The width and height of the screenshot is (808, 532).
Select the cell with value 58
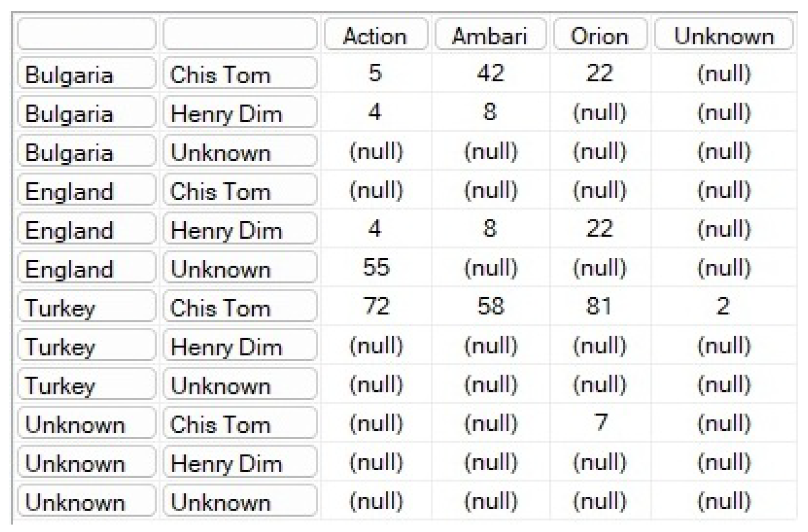[490, 306]
